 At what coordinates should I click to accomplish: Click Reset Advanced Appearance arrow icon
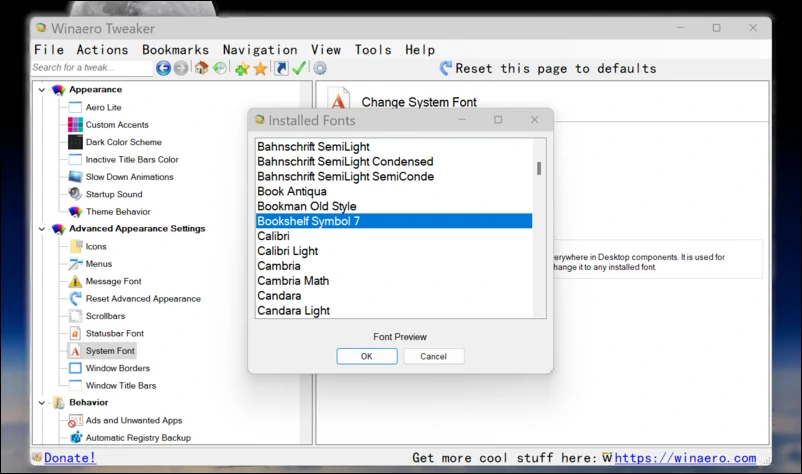(75, 298)
